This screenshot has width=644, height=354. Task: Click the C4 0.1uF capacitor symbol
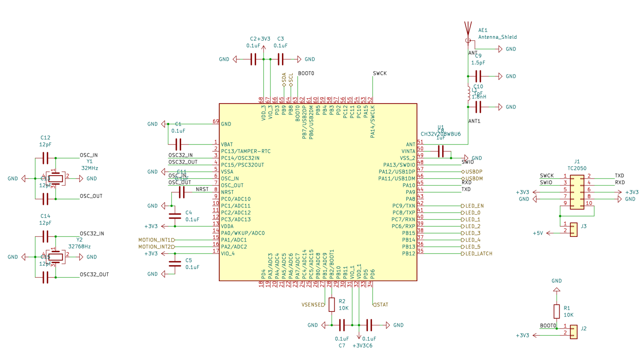tap(175, 216)
